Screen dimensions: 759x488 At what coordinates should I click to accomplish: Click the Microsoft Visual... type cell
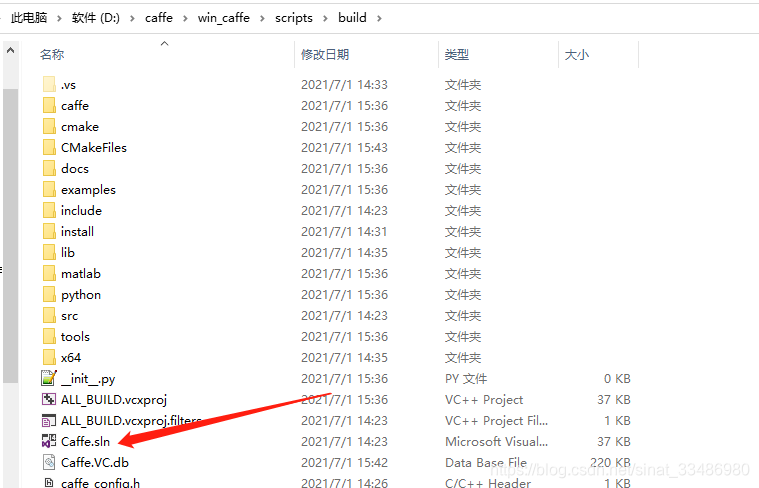tap(497, 442)
